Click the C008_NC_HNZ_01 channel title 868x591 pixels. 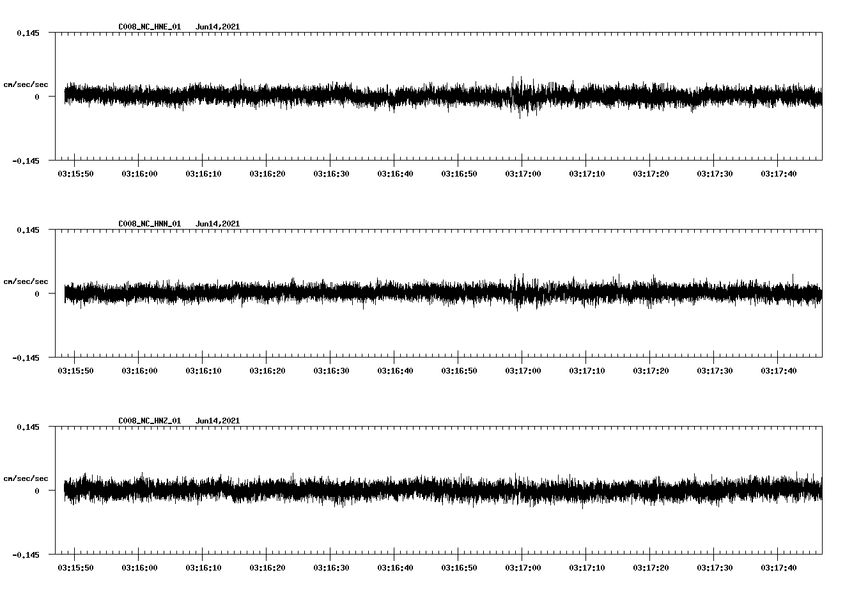tap(150, 421)
